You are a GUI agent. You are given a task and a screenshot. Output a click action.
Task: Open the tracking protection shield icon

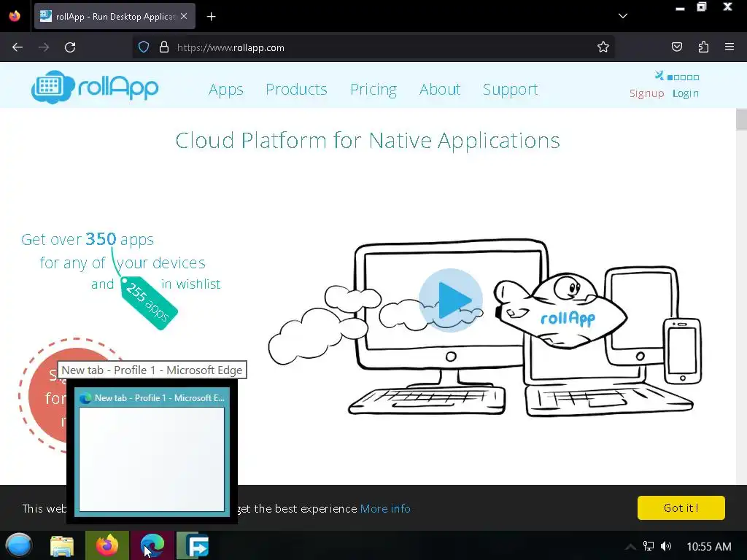[x=144, y=47]
